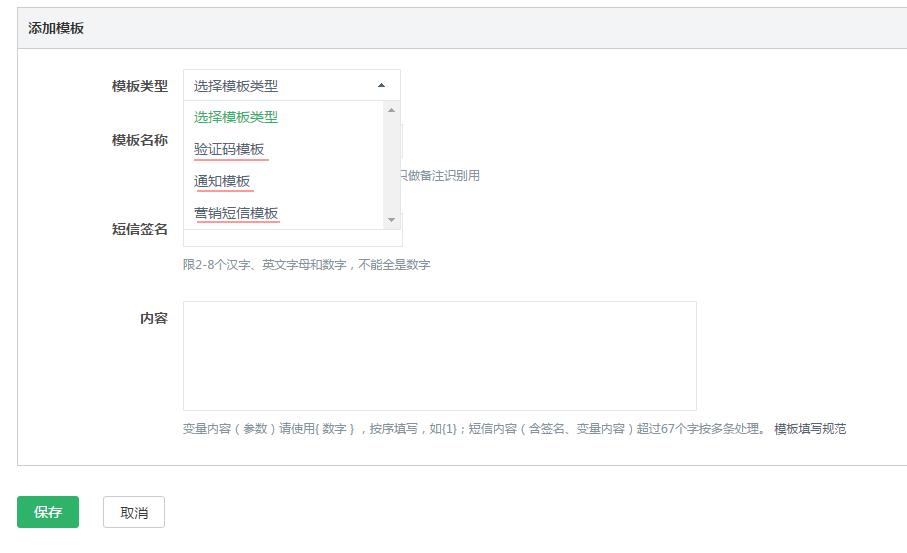Open the 模板填写规范 link
907x553 pixels.
[x=810, y=429]
